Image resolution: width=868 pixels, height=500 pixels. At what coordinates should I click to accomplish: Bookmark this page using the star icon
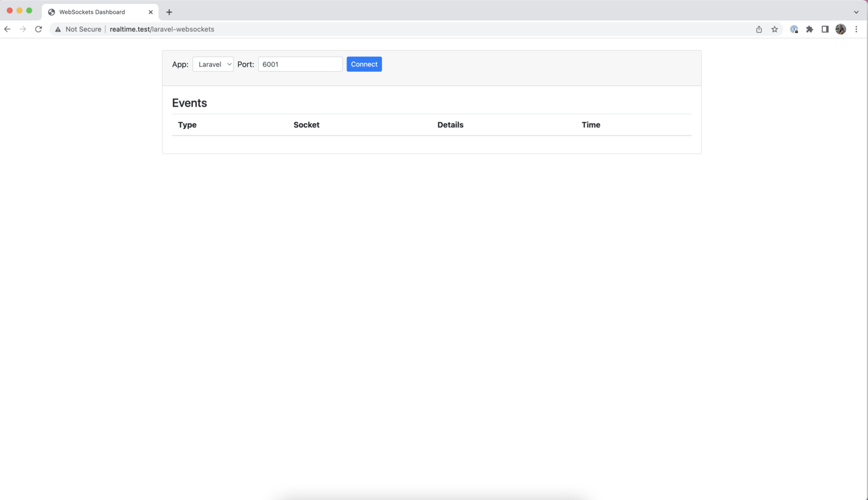point(774,29)
